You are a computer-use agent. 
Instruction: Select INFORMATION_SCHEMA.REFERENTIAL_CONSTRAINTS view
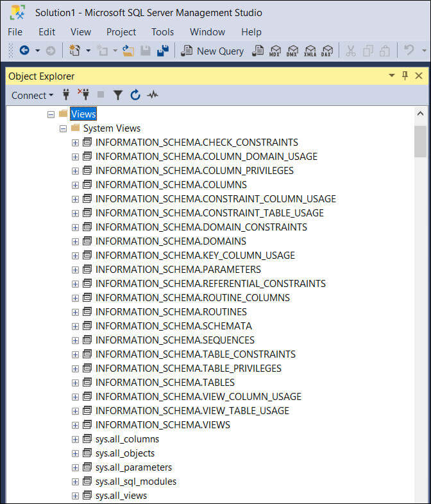[210, 284]
